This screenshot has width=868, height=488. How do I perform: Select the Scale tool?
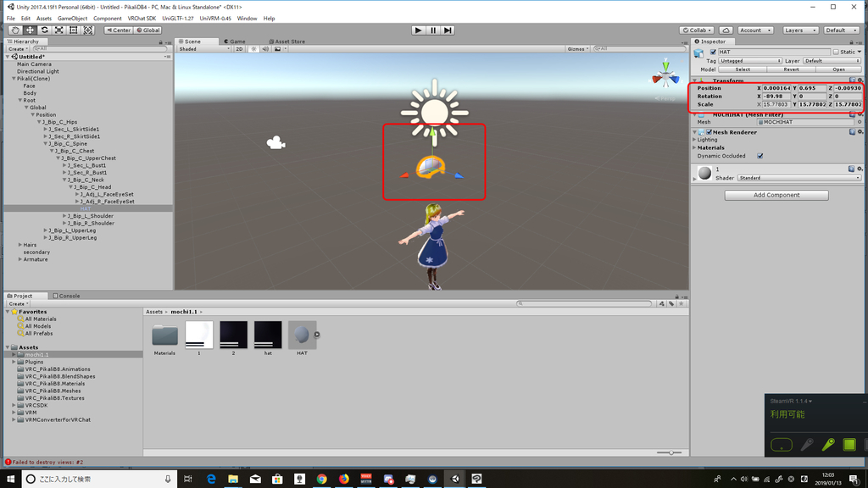pos(58,30)
